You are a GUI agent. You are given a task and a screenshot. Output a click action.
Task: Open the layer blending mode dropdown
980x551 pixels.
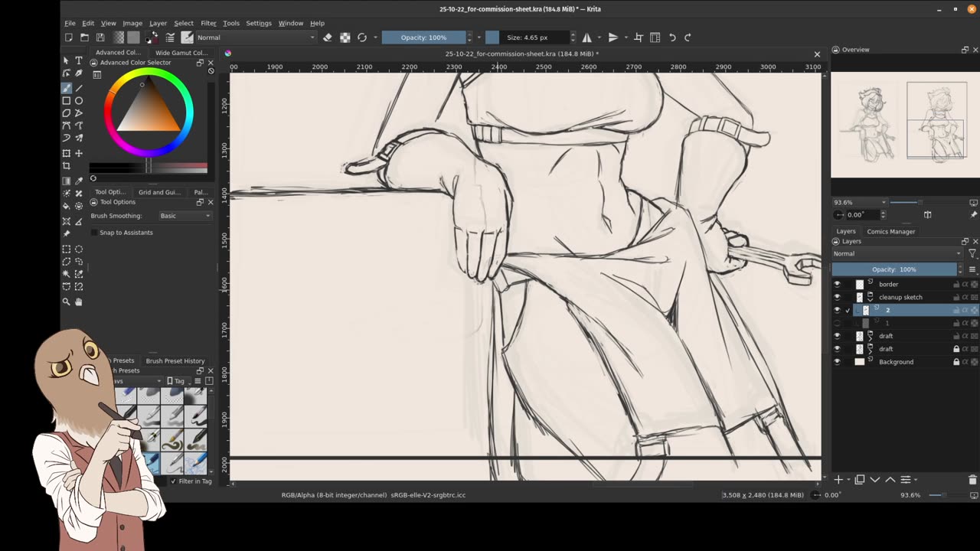click(x=897, y=253)
